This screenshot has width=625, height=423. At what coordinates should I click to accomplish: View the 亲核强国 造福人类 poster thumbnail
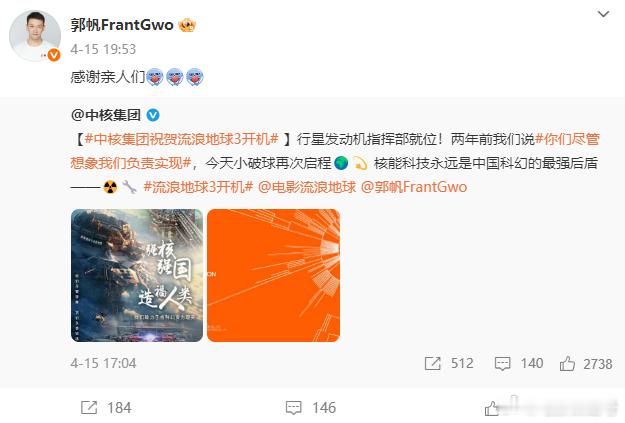(137, 275)
